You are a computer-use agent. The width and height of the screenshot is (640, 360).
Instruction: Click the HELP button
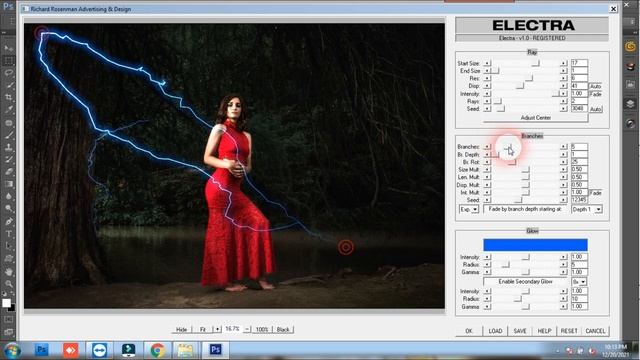coord(544,331)
